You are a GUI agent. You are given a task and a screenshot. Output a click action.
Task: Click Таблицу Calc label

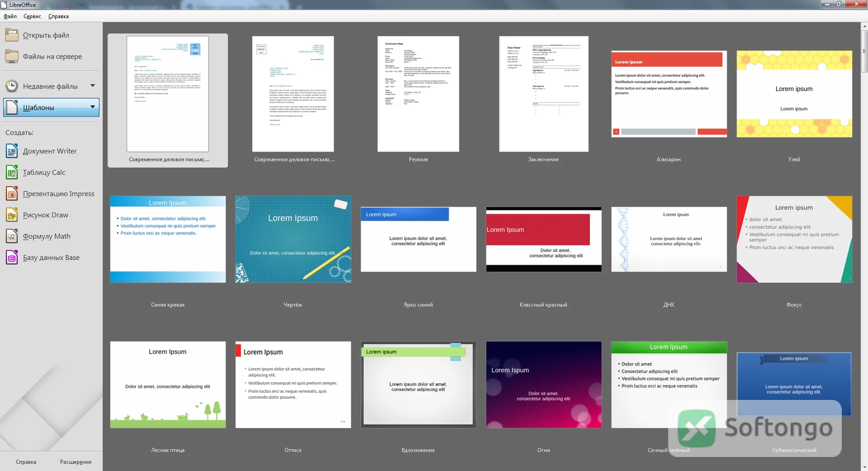[44, 172]
